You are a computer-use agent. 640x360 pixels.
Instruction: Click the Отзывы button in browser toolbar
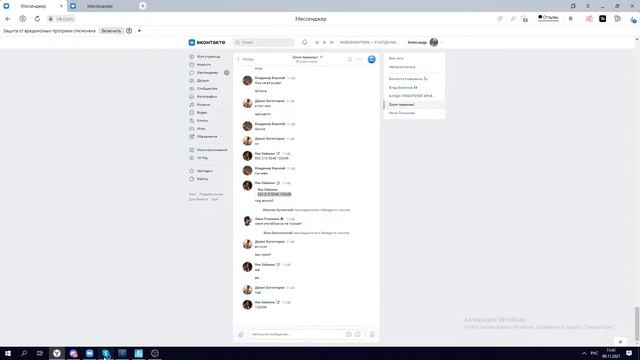click(548, 18)
